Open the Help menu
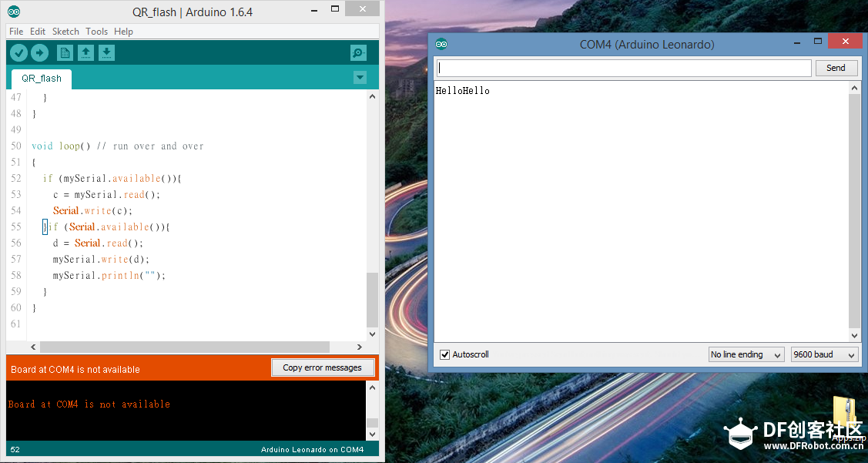The height and width of the screenshot is (463, 868). click(123, 32)
